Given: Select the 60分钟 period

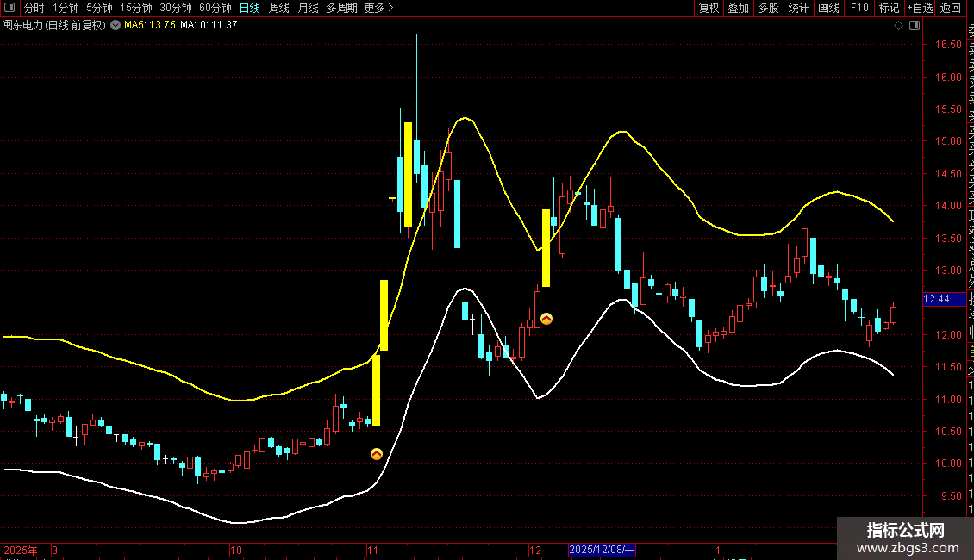Looking at the screenshot, I should coord(215,8).
